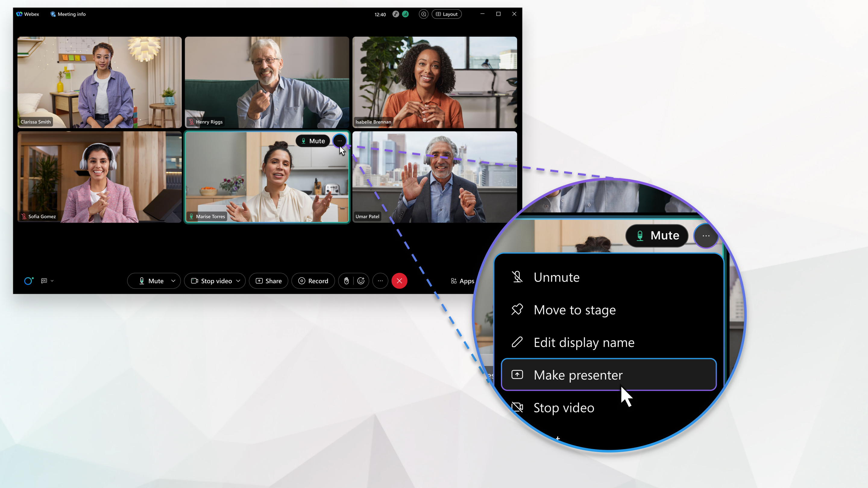Viewport: 868px width, 488px height.
Task: Click on Clarissa Smith video thumbnail
Action: tap(99, 82)
